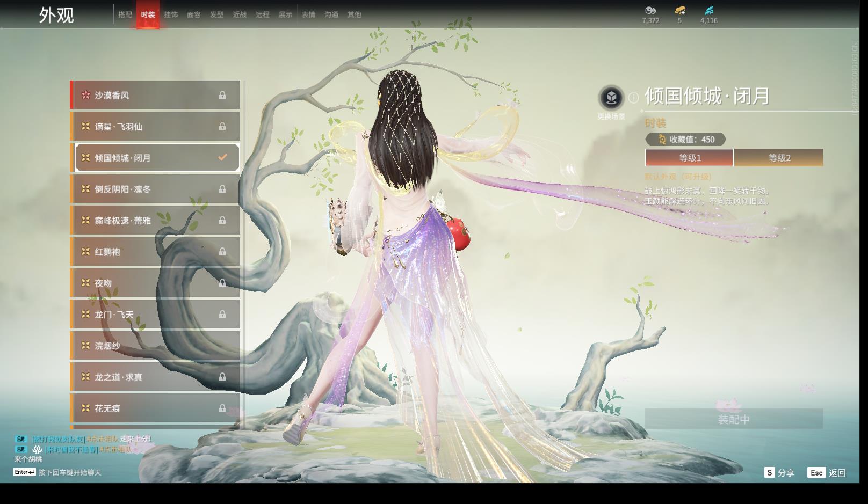Open the 展示 tab
Screen dimensions: 868x504
(286, 14)
